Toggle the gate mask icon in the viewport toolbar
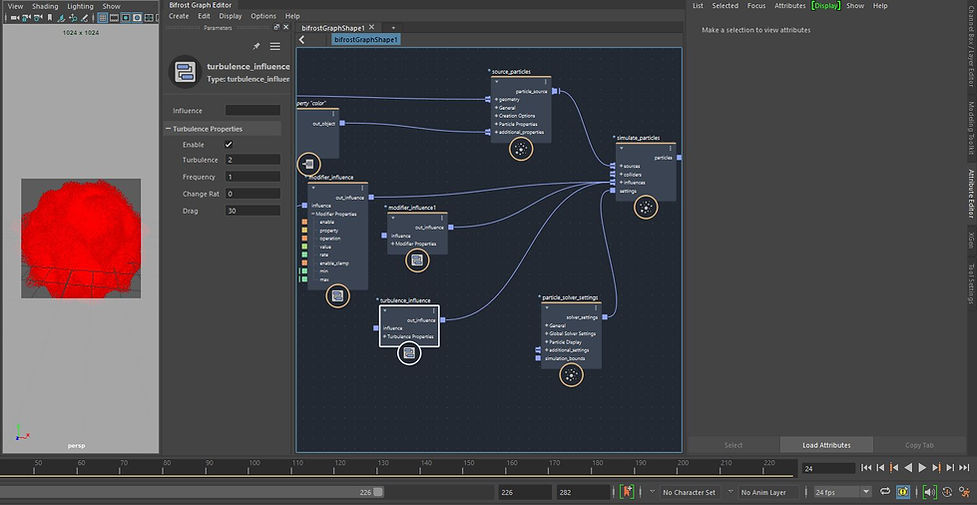 (x=136, y=18)
